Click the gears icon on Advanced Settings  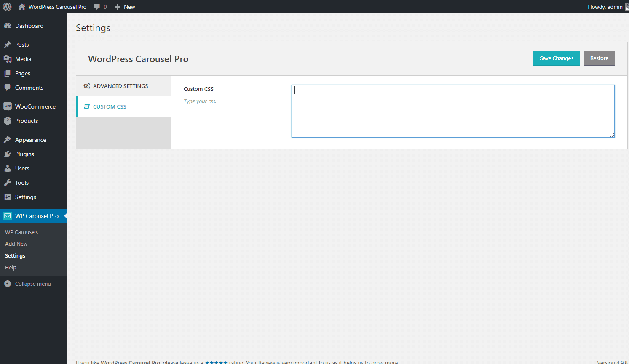(87, 86)
